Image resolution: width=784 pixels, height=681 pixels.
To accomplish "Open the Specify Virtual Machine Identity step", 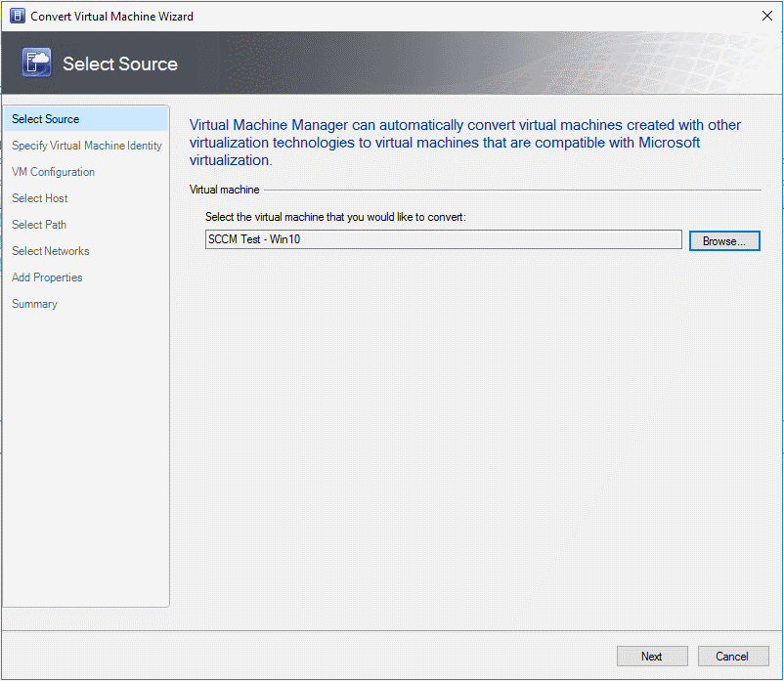I will click(86, 146).
